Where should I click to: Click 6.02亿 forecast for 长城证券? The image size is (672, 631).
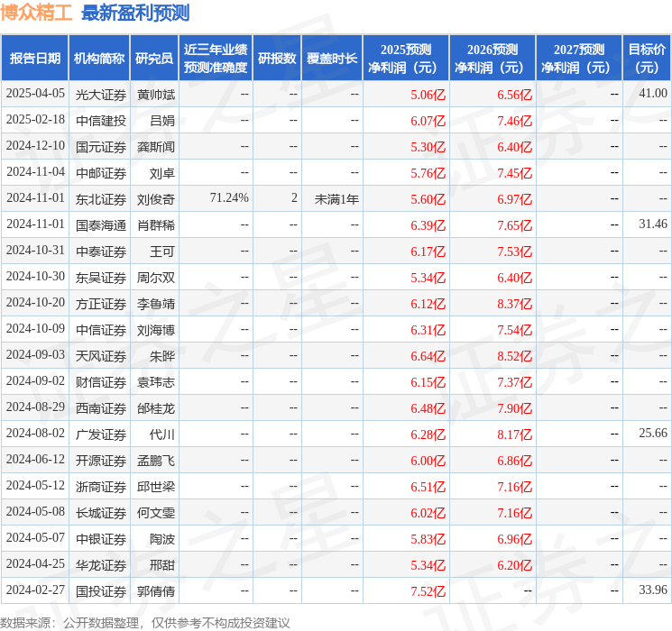click(428, 513)
